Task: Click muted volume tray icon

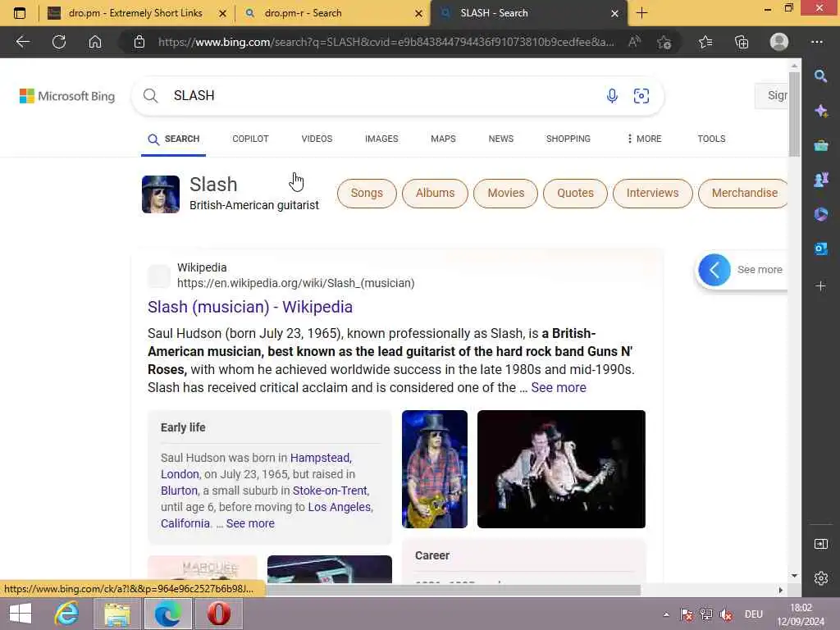Action: pyautogui.click(x=727, y=614)
